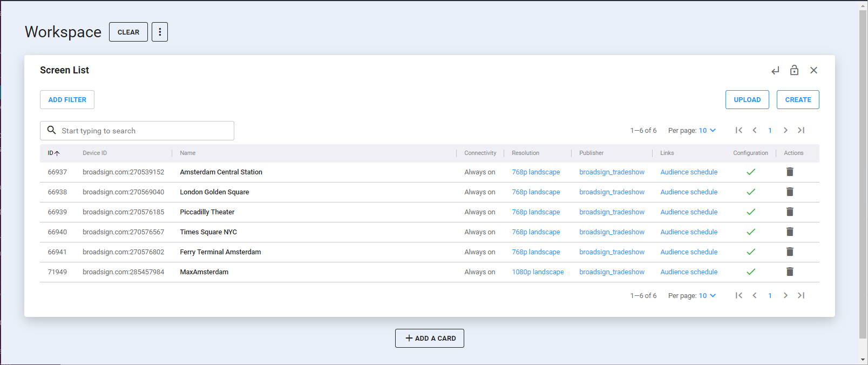Open 768p landscape link for Times Square NYC

coord(535,232)
